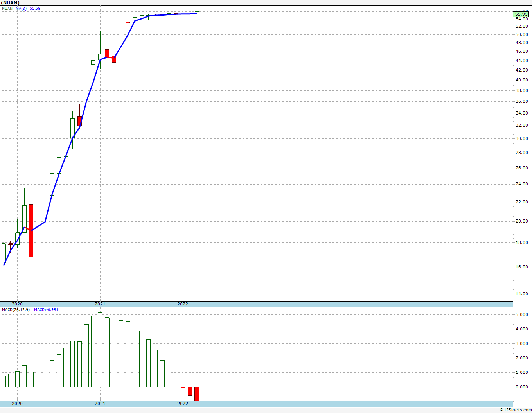
Task: Select the MACD(26,12,9) indicator label
Action: [x=16, y=310]
